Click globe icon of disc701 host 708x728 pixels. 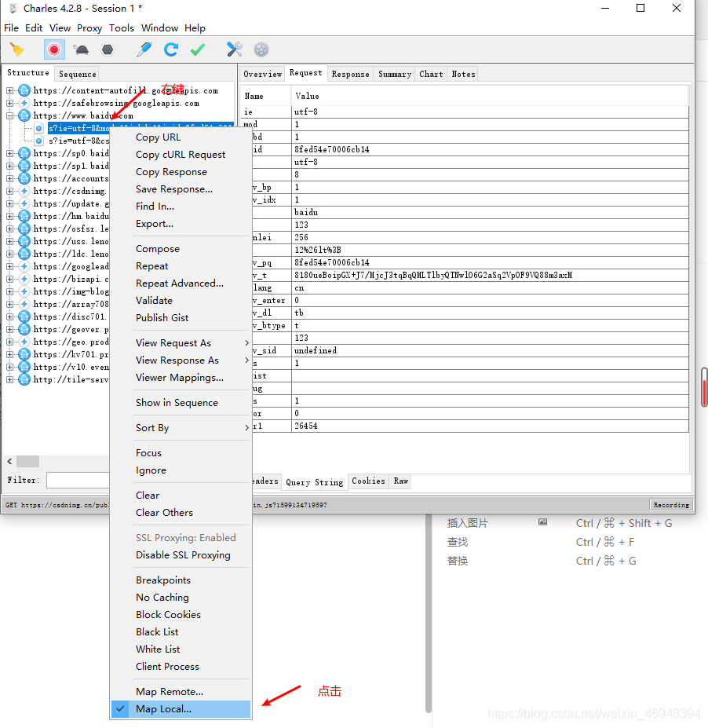(x=24, y=316)
